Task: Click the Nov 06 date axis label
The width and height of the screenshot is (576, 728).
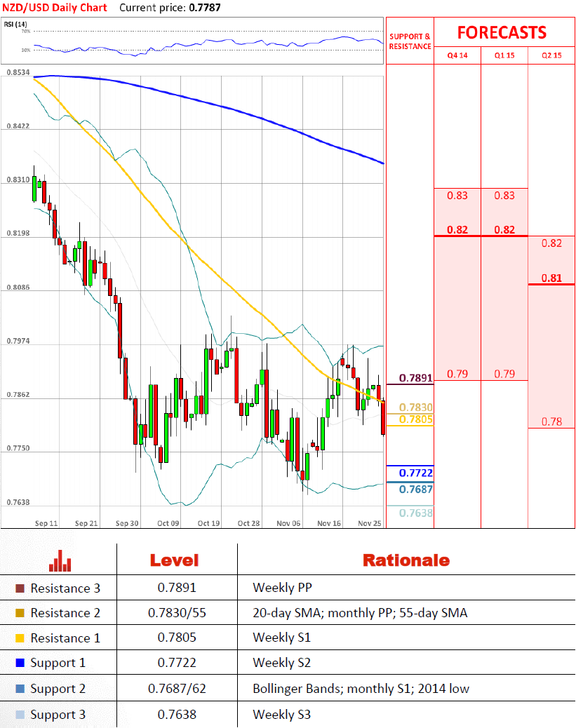Action: click(288, 523)
